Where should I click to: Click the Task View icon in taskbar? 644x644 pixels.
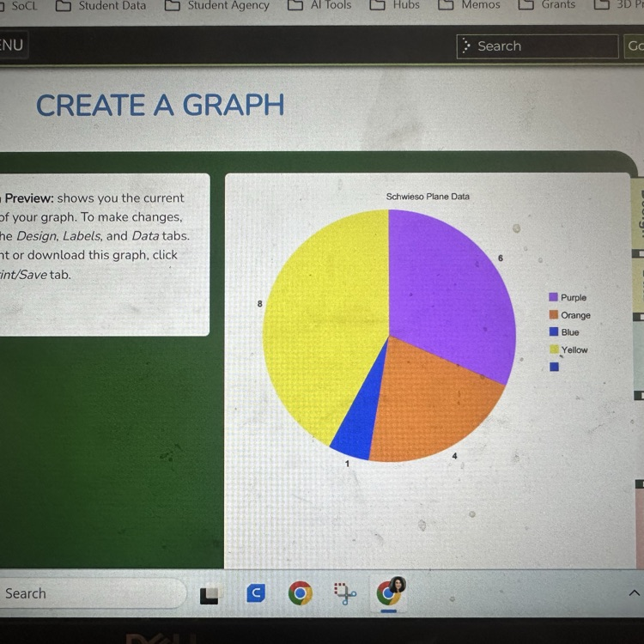[210, 595]
